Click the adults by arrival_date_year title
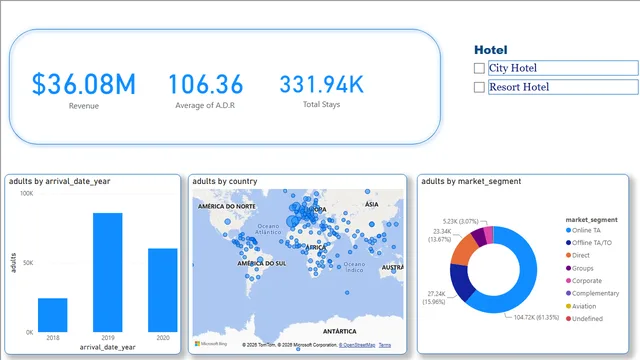The height and width of the screenshot is (360, 640). [60, 181]
